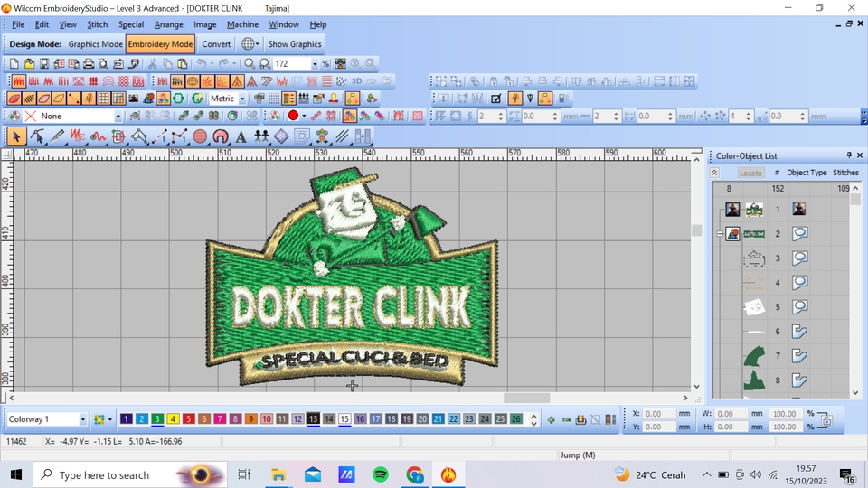The height and width of the screenshot is (488, 868).
Task: Click the 3D stitch effect icon
Action: tap(356, 81)
